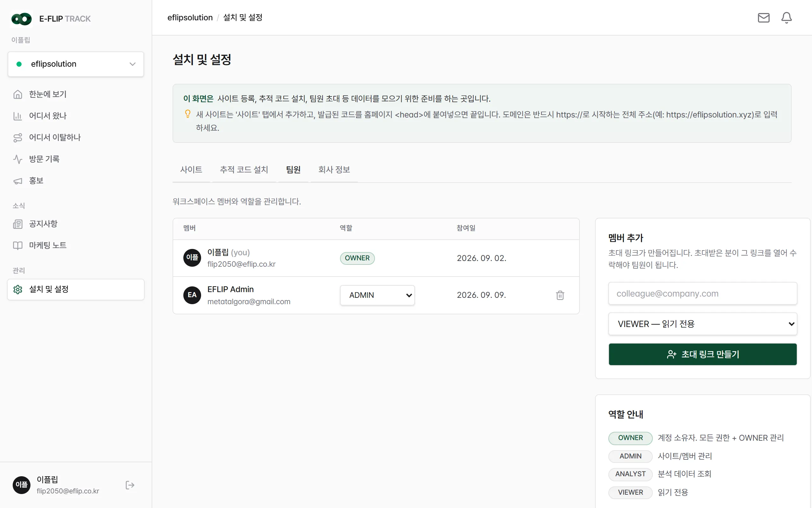Viewport: 812px width, 508px height.
Task: Click the EA avatar for EFLIP Admin
Action: (192, 295)
